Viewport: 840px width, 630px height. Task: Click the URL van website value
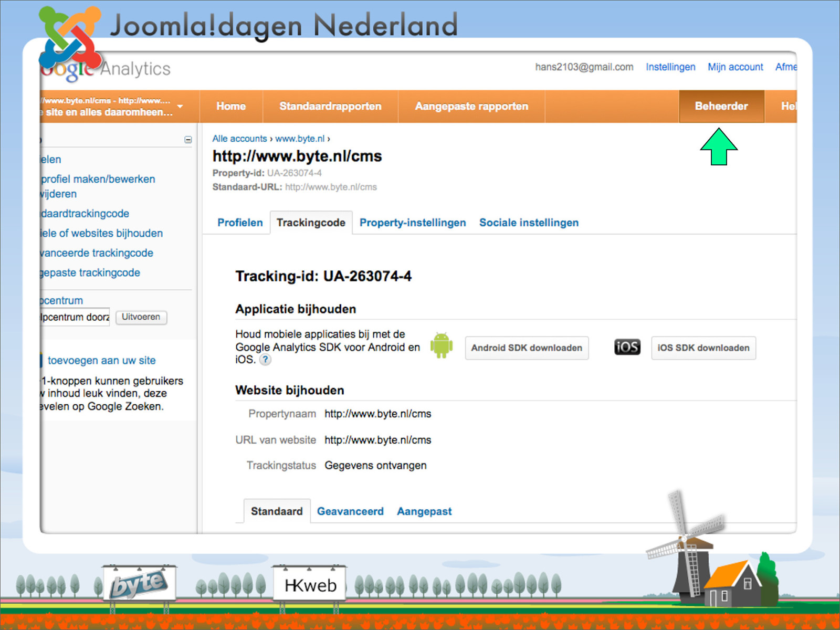(x=377, y=440)
